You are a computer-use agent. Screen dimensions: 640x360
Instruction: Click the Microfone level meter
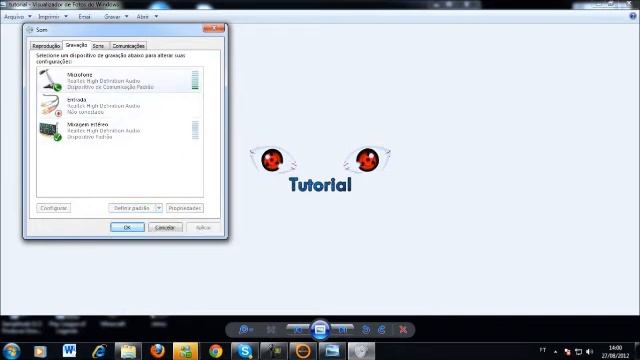(x=195, y=80)
